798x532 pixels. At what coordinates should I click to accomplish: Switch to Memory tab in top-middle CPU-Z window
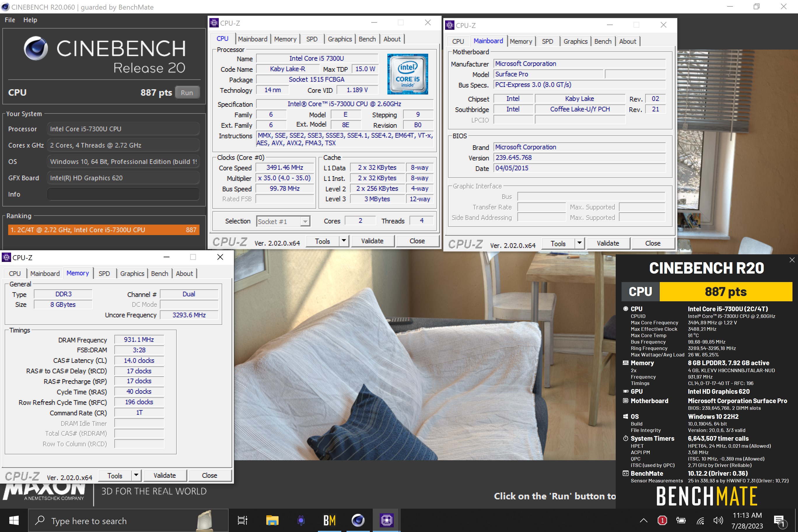[x=285, y=39]
